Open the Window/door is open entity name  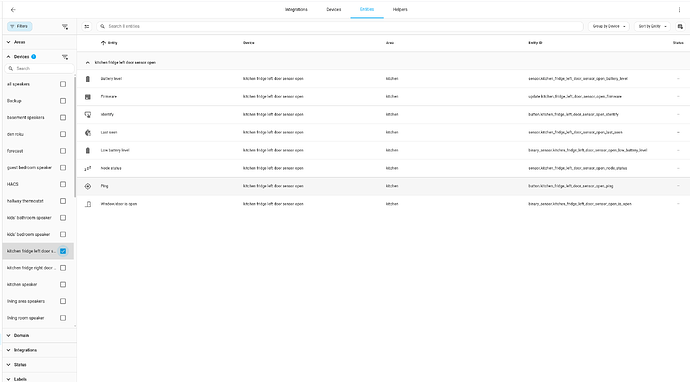click(x=119, y=204)
